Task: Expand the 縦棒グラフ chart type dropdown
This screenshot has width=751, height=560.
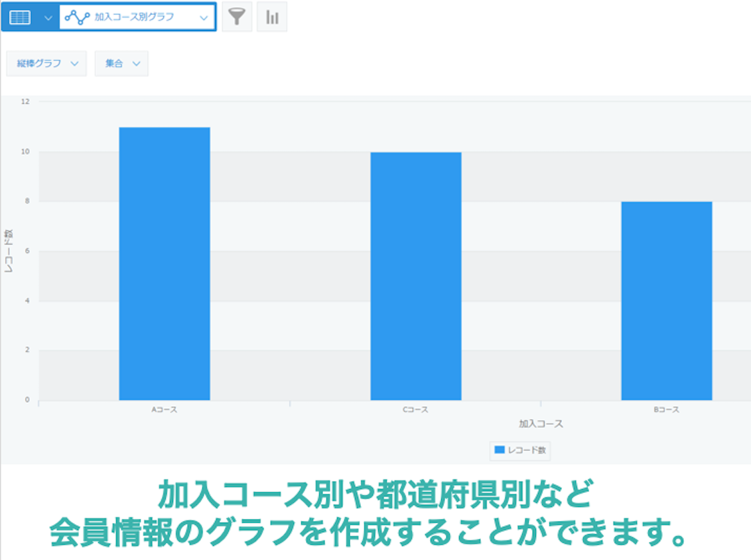Action: 46,64
